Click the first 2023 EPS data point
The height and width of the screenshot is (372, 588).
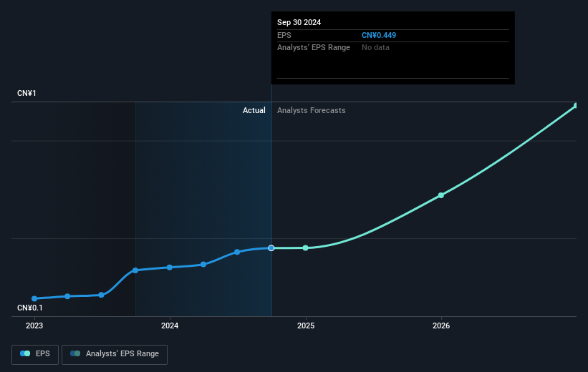coord(34,298)
